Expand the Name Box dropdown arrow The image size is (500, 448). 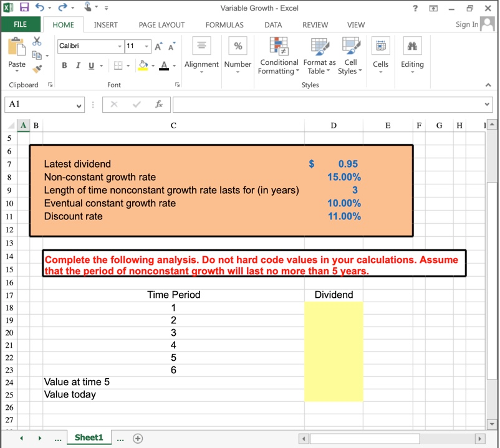(79, 105)
